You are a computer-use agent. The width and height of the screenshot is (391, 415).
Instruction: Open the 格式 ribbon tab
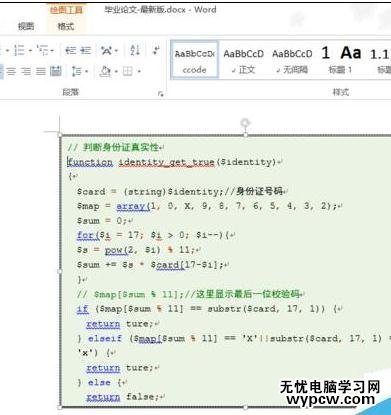click(66, 26)
